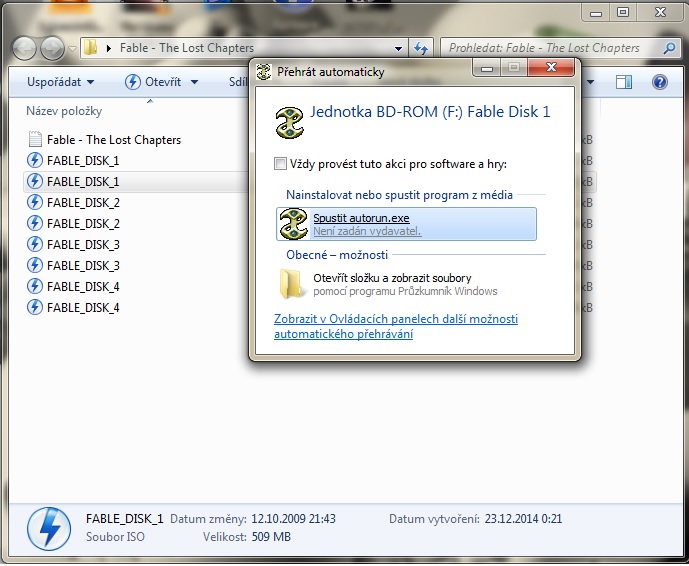Image resolution: width=689 pixels, height=566 pixels.
Task: Open link to more AutoPlay options in Control Panel
Action: pyautogui.click(x=396, y=326)
